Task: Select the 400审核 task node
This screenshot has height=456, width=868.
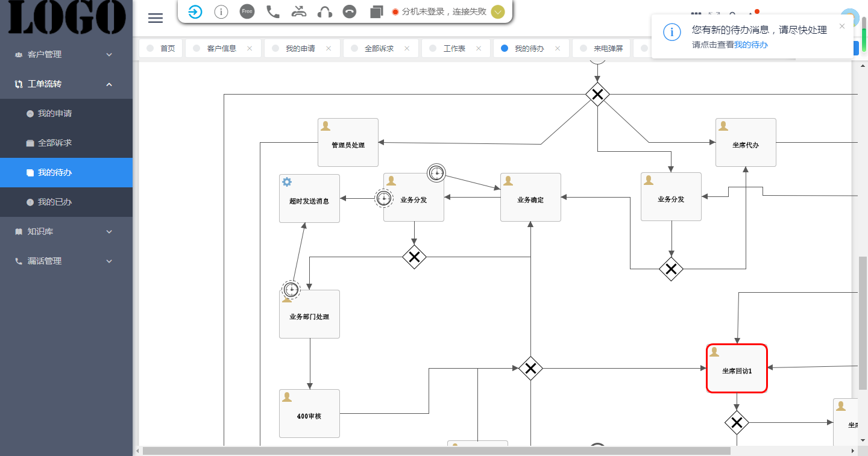Action: pyautogui.click(x=309, y=414)
